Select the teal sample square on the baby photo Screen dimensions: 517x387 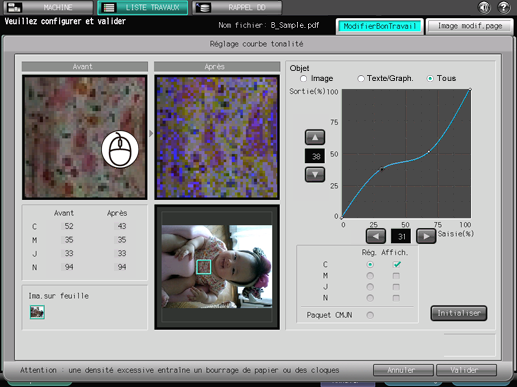pyautogui.click(x=203, y=267)
